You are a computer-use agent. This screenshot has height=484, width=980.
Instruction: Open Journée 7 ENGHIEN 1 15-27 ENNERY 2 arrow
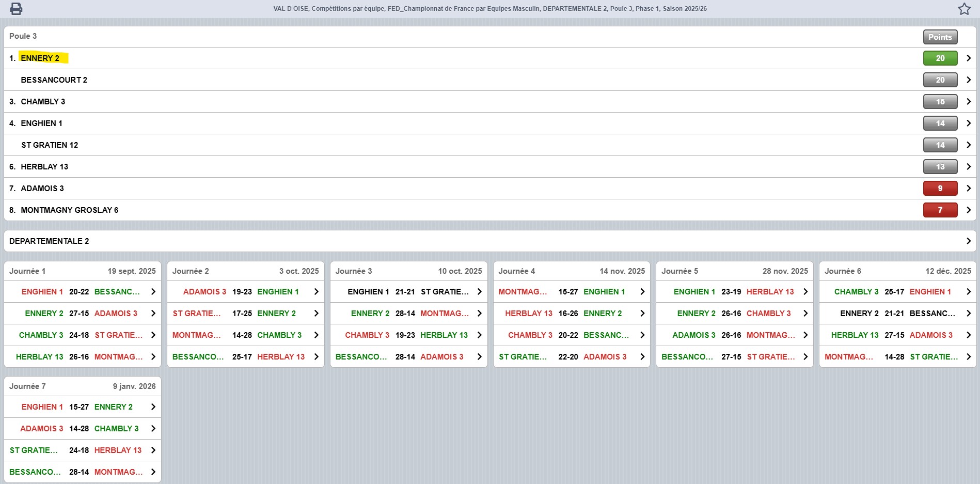tap(153, 407)
